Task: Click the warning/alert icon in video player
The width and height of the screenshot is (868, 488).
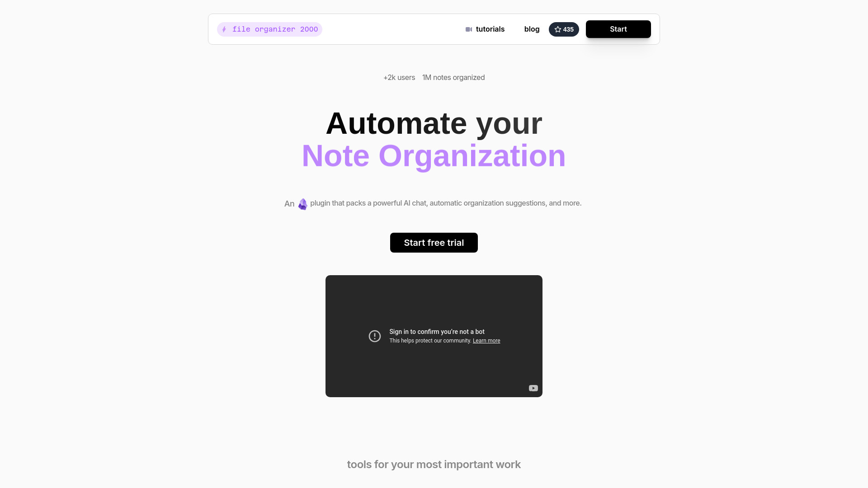Action: [x=374, y=335]
